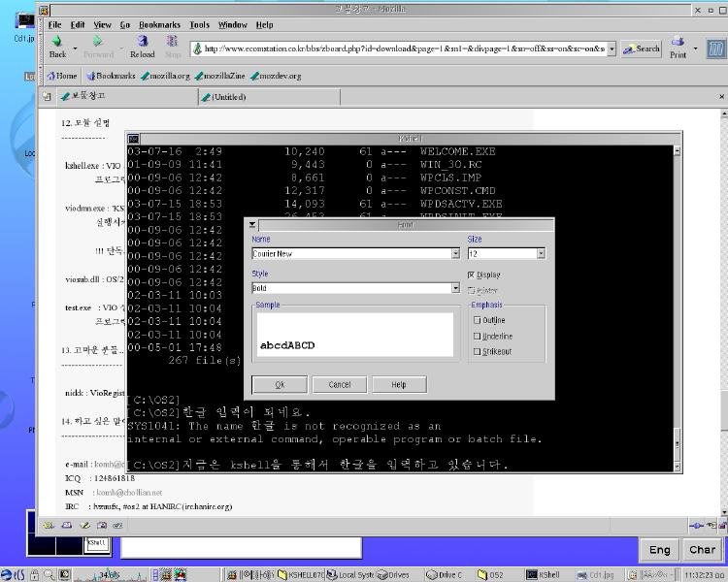Image resolution: width=728 pixels, height=582 pixels.
Task: Open the font Name dropdown list
Action: [455, 253]
